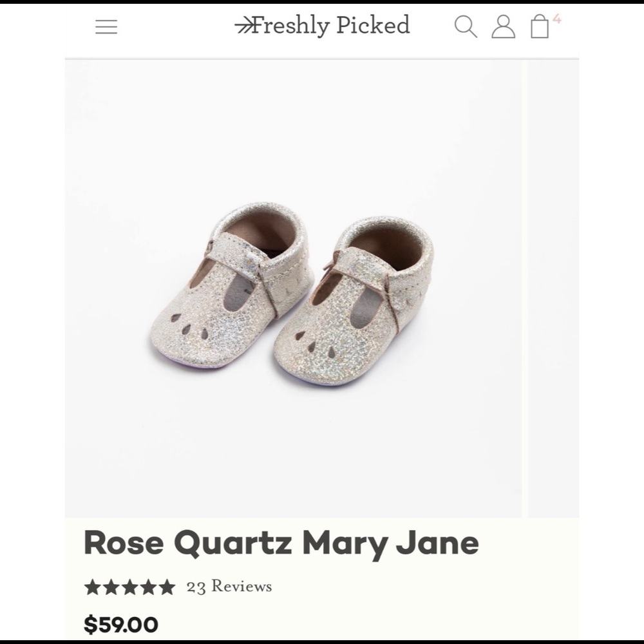Expand the main menu from the top left
The width and height of the screenshot is (644, 644).
click(107, 26)
